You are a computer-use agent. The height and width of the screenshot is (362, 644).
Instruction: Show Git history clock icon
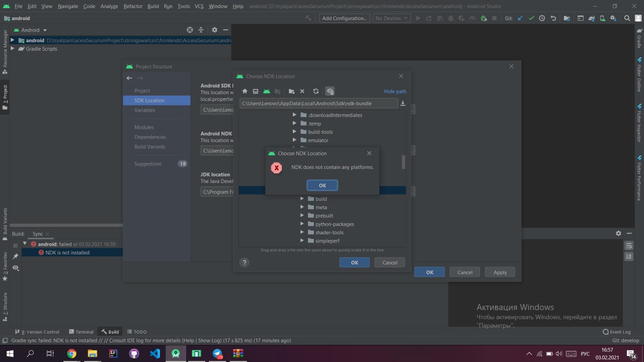(x=542, y=18)
